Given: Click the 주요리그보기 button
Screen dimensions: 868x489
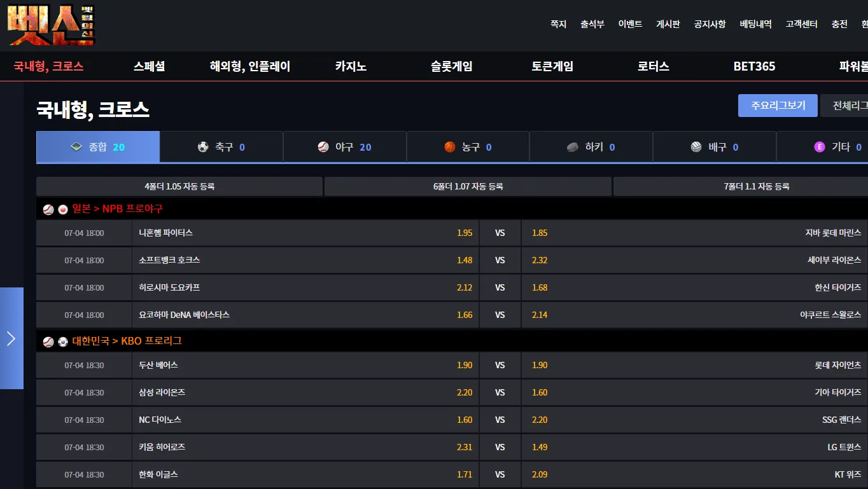Looking at the screenshot, I should (778, 106).
